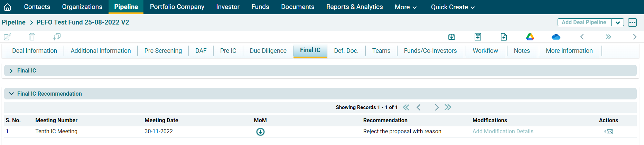Click the Pipeline breadcrumb link

(13, 22)
